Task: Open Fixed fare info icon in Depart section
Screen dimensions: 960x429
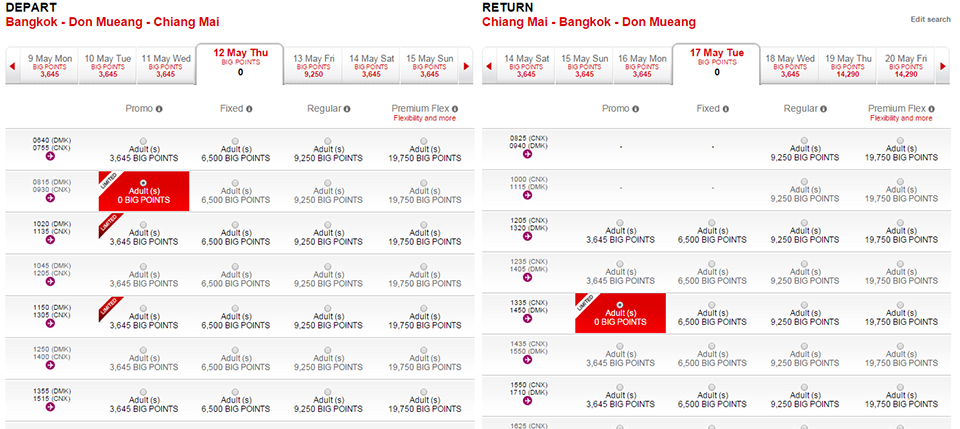Action: [x=249, y=109]
